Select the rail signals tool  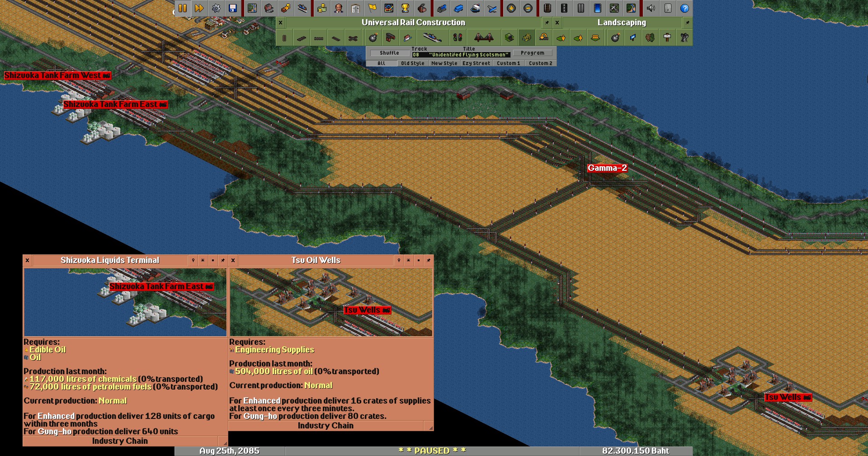point(458,38)
